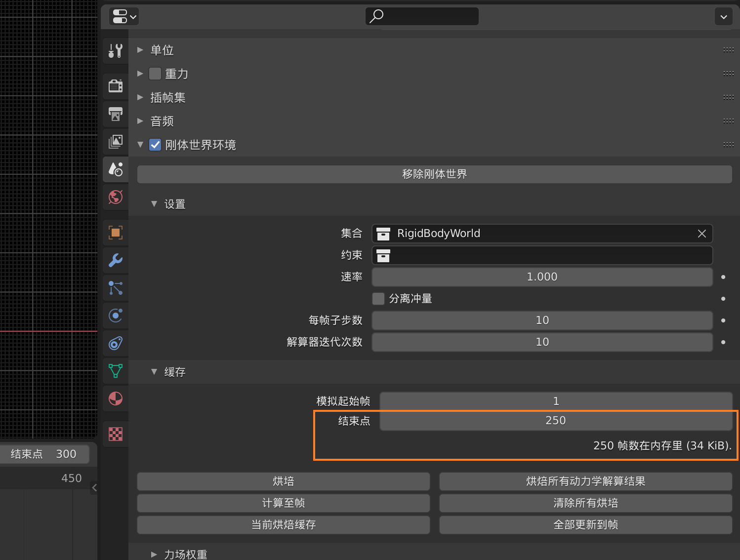This screenshot has height=560, width=740.
Task: Click the 每帧子步数 value field
Action: pos(542,320)
